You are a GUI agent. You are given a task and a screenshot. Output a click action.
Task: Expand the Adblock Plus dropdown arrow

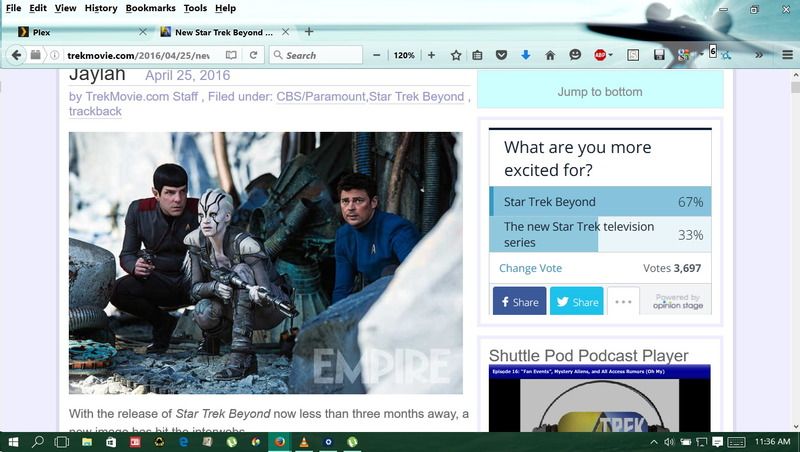pos(610,55)
